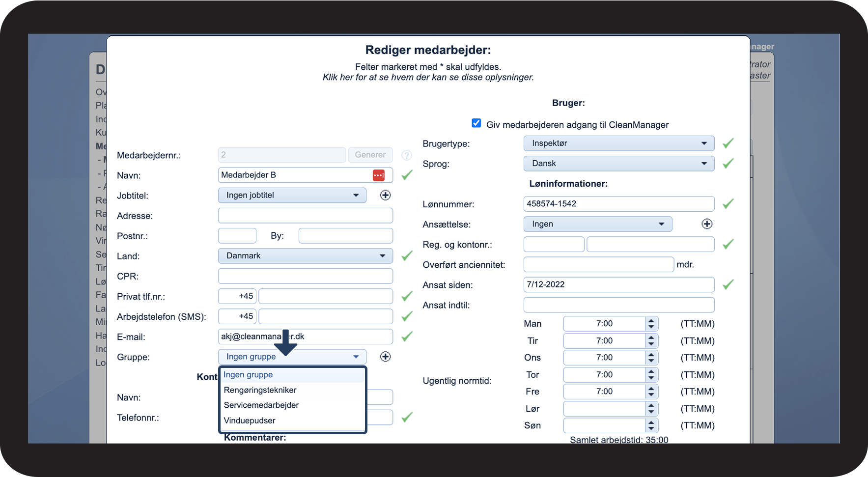Open the Jobtitel dropdown showing Ingen jobtitel

[292, 196]
